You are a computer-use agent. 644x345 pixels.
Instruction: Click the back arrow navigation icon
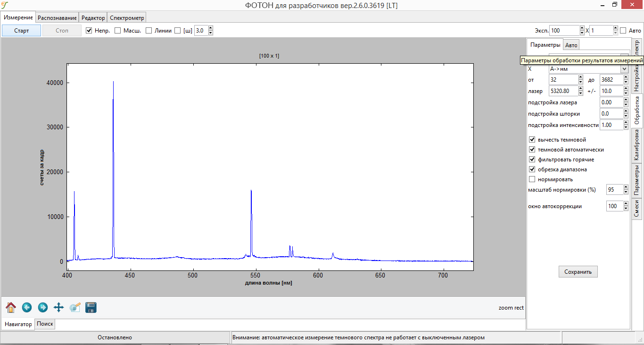(27, 308)
